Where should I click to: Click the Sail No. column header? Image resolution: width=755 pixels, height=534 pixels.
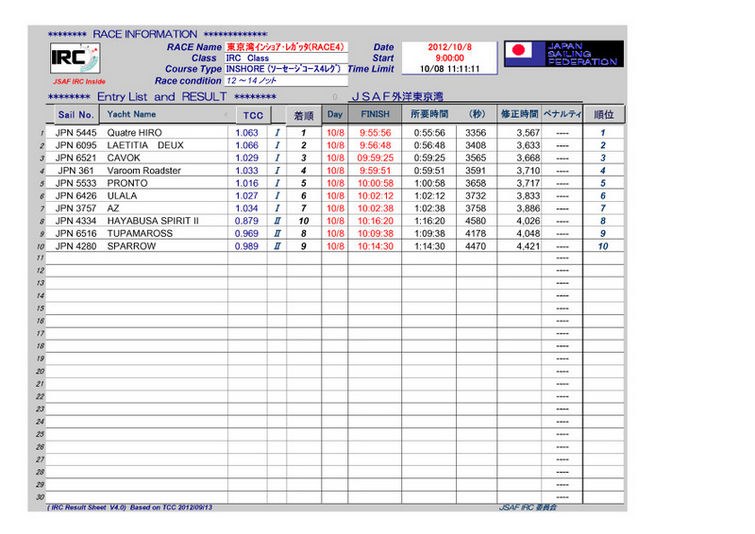coord(76,115)
